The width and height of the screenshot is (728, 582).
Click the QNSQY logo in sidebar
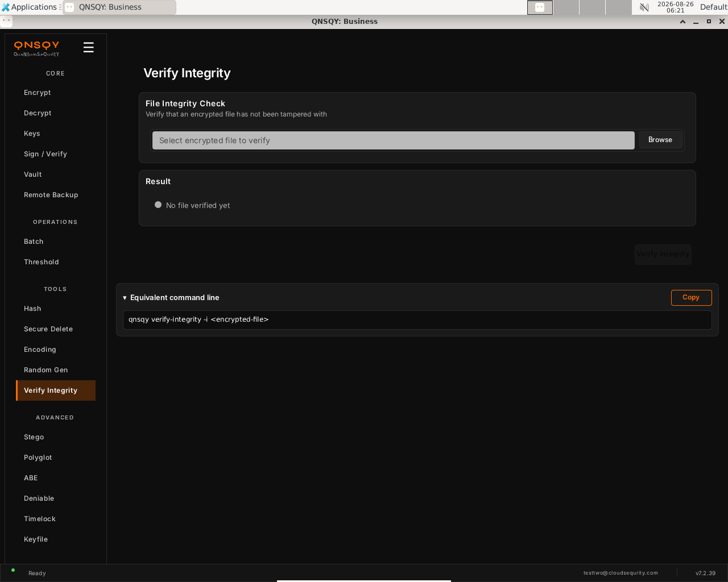coord(36,48)
